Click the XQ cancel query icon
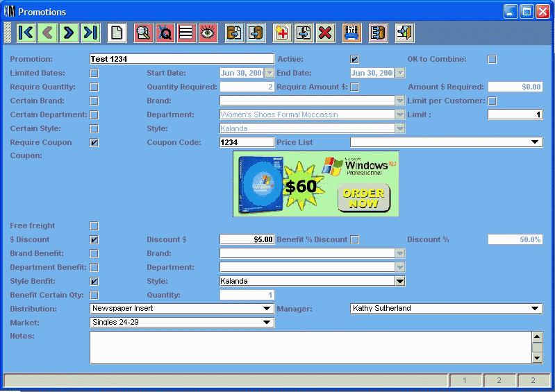The height and width of the screenshot is (392, 555). click(165, 33)
